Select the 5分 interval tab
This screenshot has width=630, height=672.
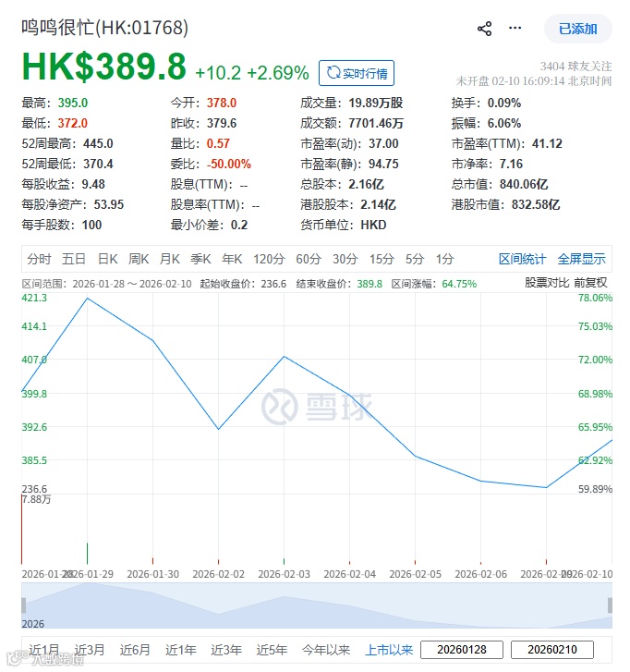click(x=415, y=259)
